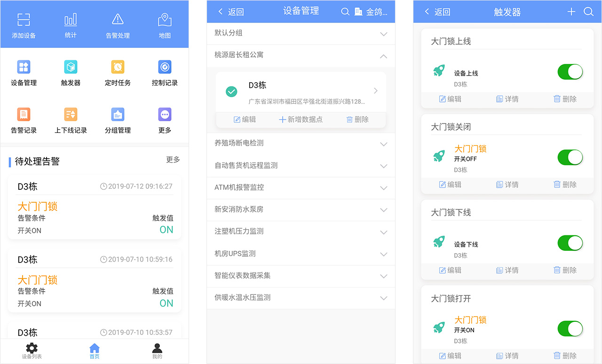
Task: Open the Triggers (触发器) cube icon
Action: click(71, 67)
